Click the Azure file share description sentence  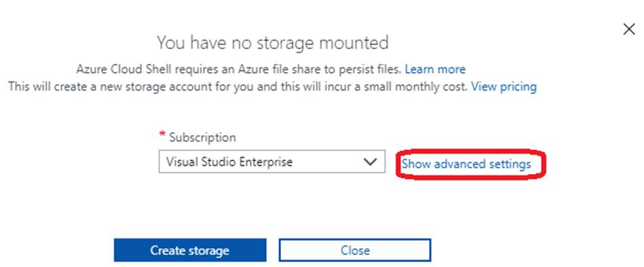[x=239, y=69]
